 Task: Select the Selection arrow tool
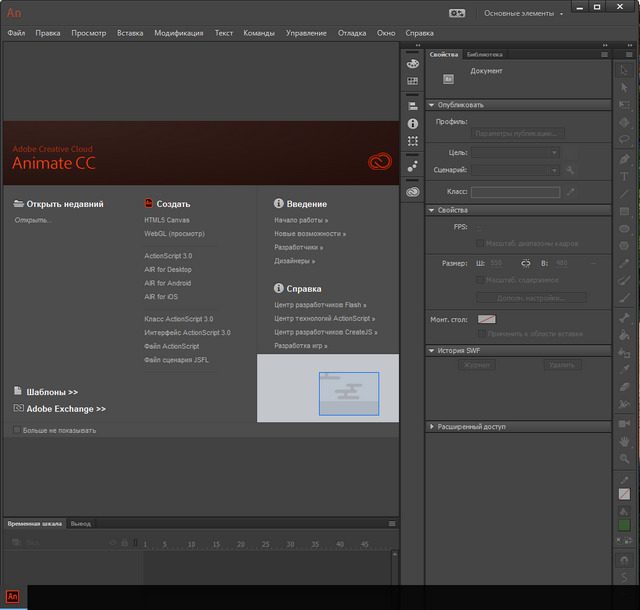(624, 70)
